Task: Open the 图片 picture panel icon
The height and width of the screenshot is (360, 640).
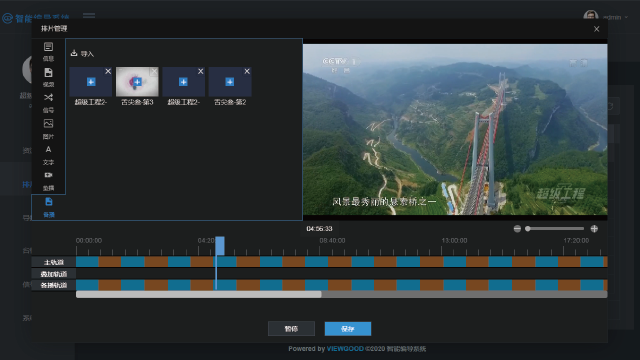Action: (48, 123)
